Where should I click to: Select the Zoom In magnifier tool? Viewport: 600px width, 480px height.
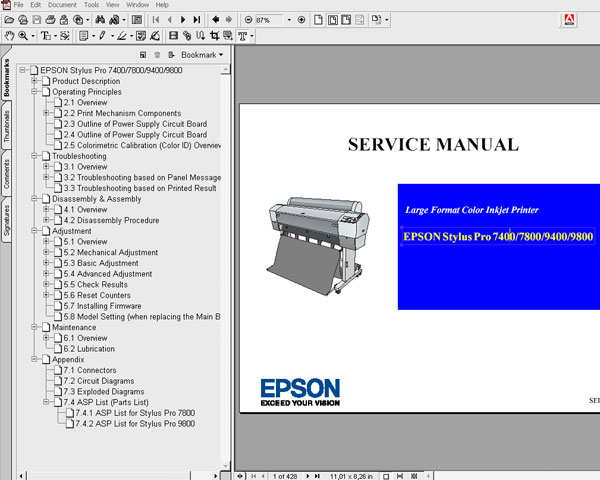pyautogui.click(x=23, y=36)
